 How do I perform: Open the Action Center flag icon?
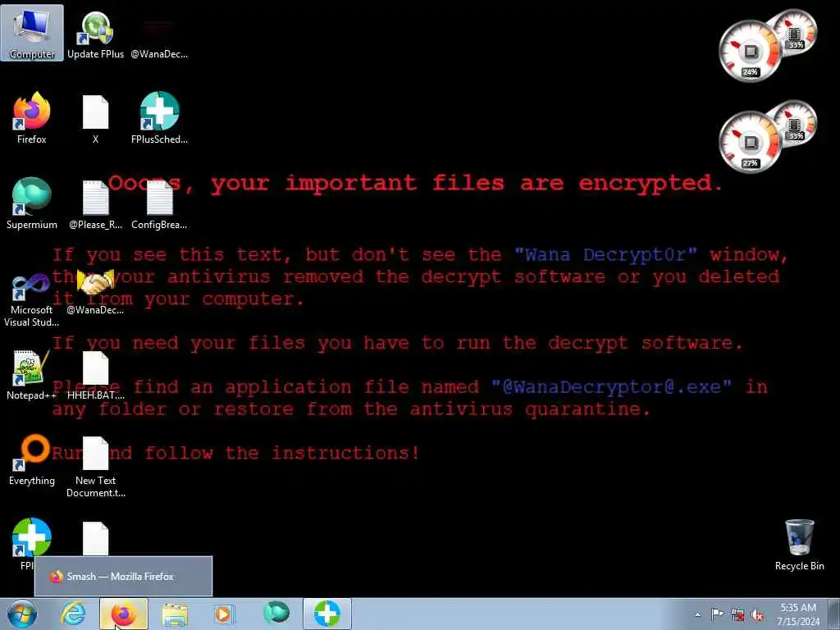pyautogui.click(x=717, y=614)
